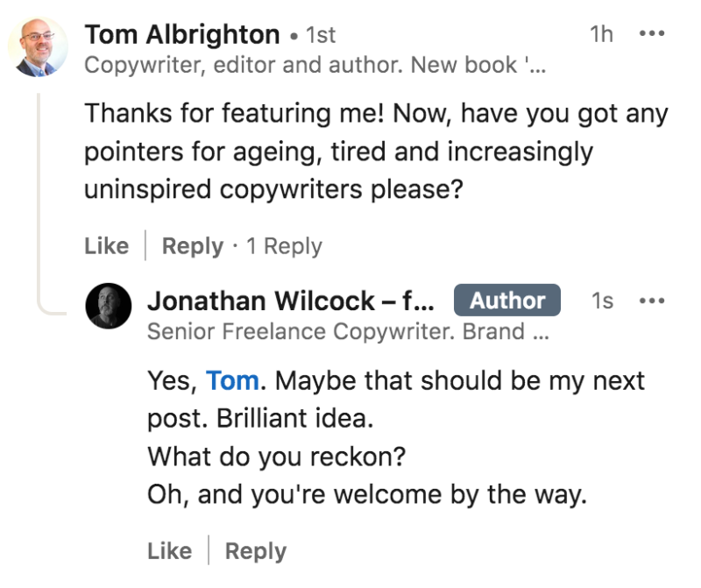
Task: Reply to Tom Albrighton's comment
Action: point(192,246)
